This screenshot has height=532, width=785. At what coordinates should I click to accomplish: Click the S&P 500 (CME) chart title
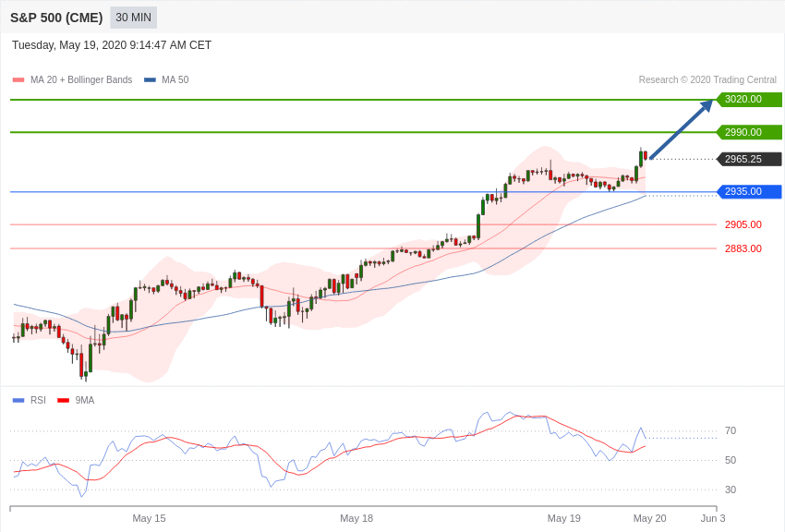click(x=56, y=18)
